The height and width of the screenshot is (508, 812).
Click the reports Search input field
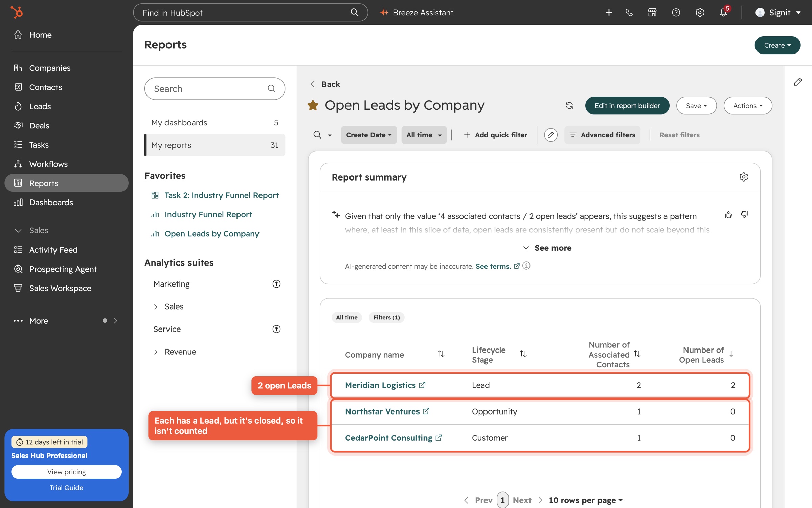point(215,89)
